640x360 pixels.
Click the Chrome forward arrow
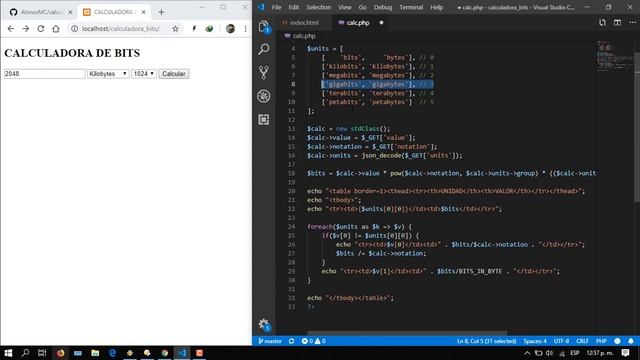[x=25, y=29]
